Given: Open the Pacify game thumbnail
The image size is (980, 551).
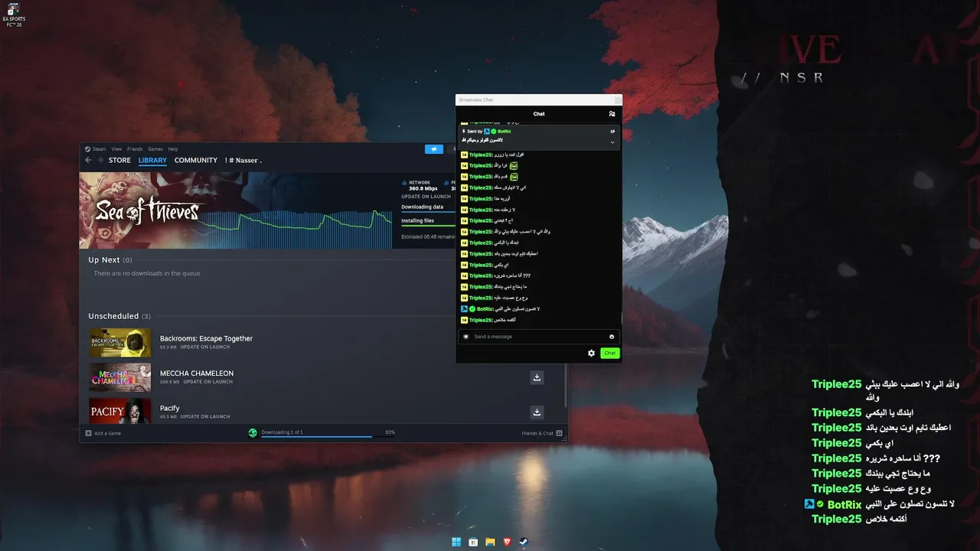Looking at the screenshot, I should 120,411.
